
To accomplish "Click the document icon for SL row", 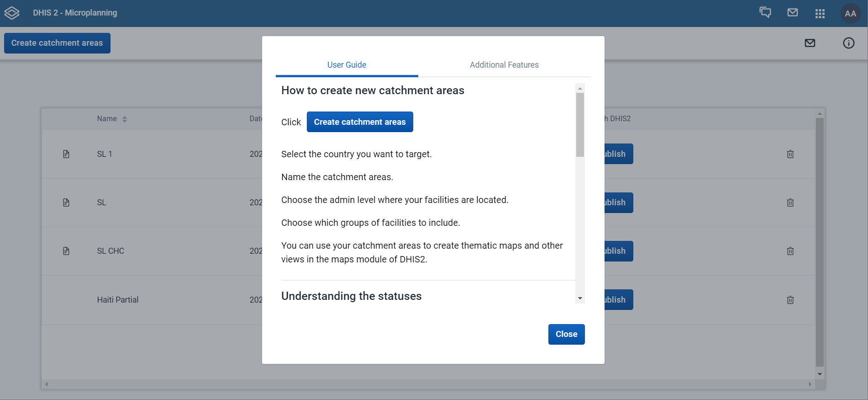I will coord(66,203).
